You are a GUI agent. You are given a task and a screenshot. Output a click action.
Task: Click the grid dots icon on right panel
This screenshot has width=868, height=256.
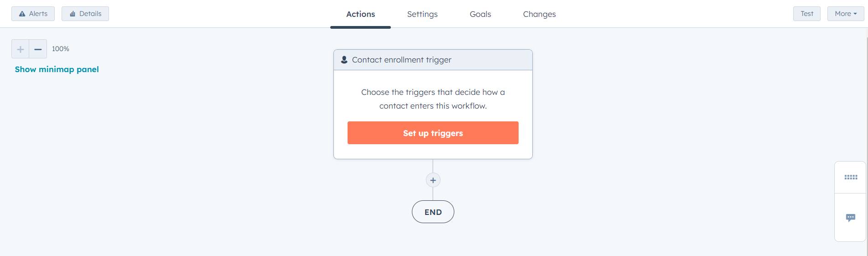coord(851,177)
